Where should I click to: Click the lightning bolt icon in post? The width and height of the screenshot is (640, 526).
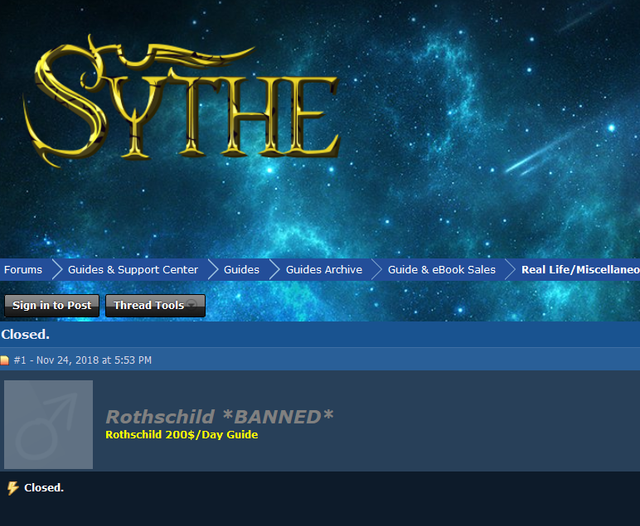point(13,488)
